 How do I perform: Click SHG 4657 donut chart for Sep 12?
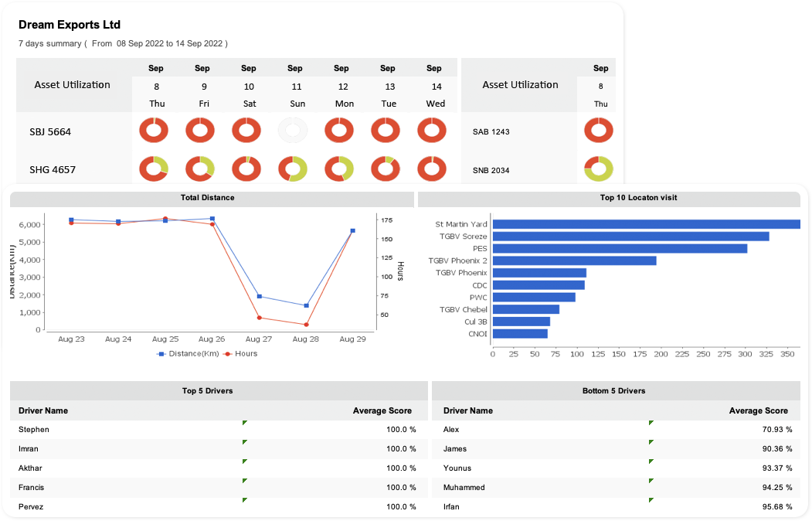(339, 169)
